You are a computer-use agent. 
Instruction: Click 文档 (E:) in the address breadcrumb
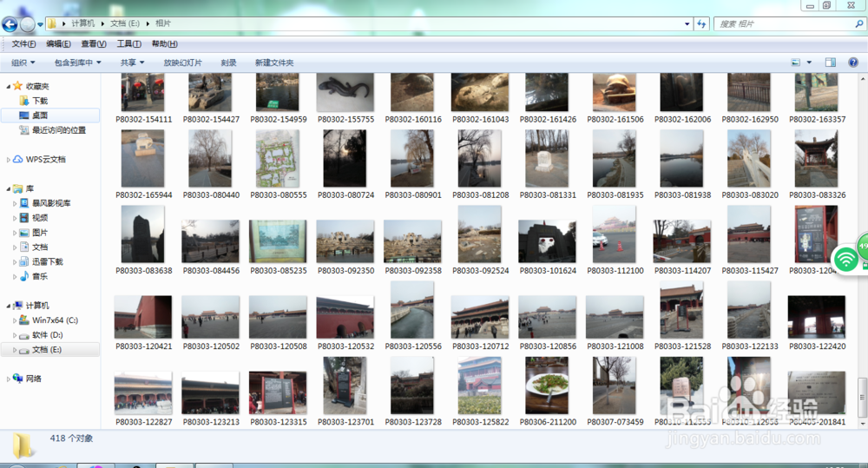(124, 23)
